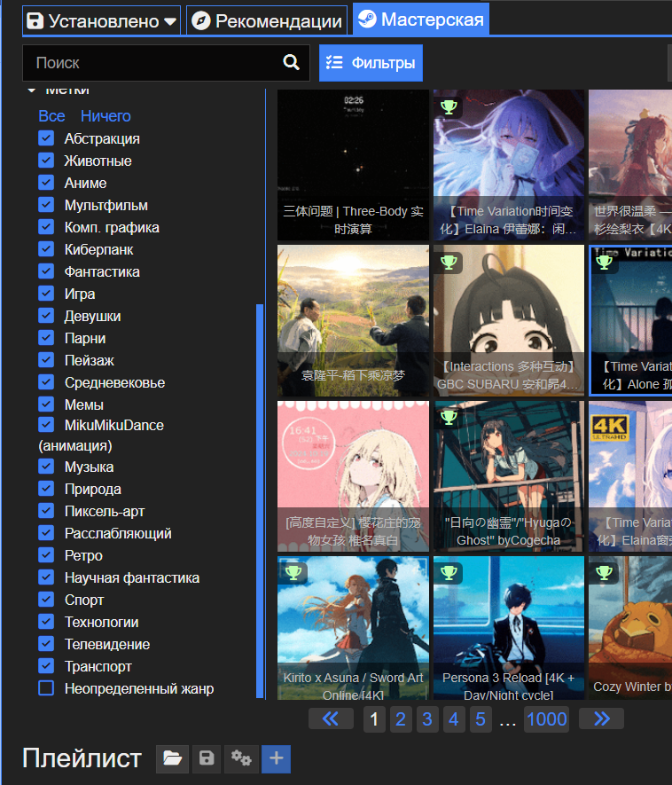This screenshot has width=672, height=785.
Task: Toggle the Транспорт tag checkbox
Action: [46, 666]
